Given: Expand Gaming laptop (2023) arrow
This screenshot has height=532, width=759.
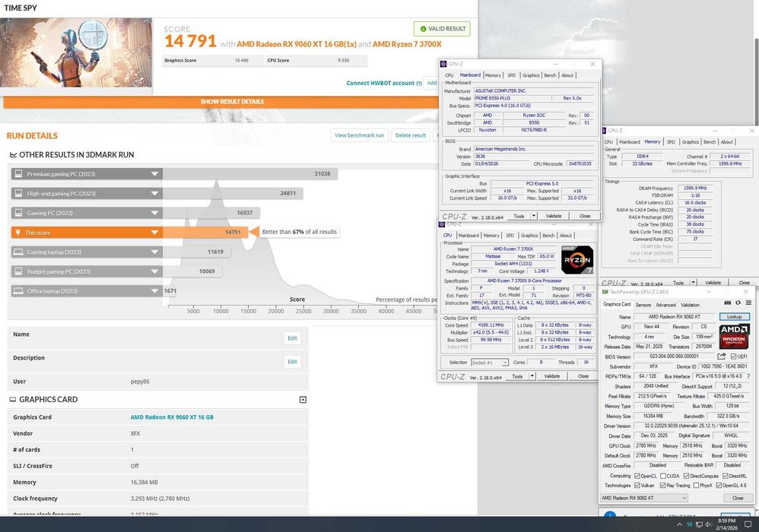Looking at the screenshot, I should point(154,252).
